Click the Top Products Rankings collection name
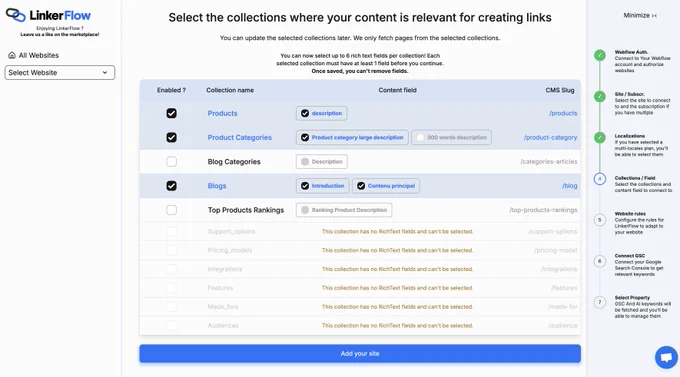680x377 pixels. point(245,210)
